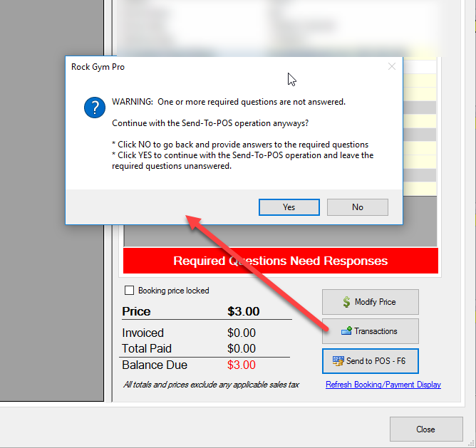Screen dimensions: 476x448
Task: Click the blue question mark icon
Action: (x=95, y=108)
